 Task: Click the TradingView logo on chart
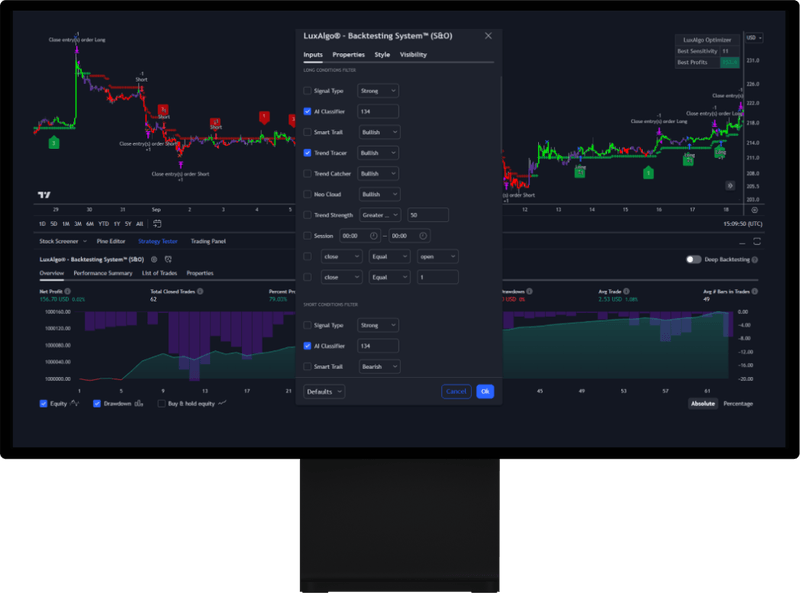[44, 195]
